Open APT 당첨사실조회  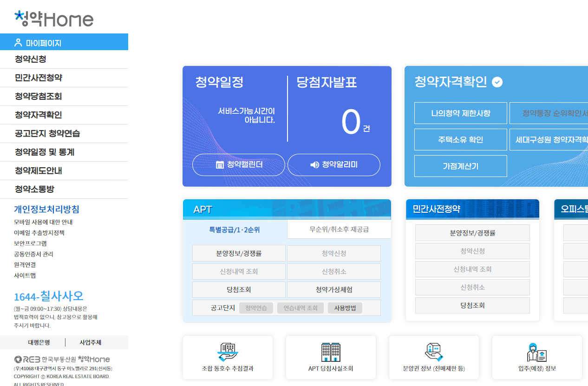[331, 357]
